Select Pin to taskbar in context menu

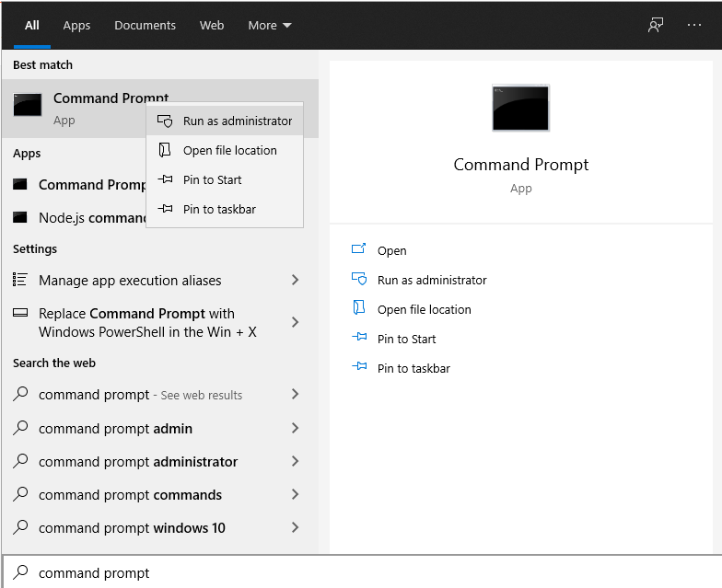[219, 209]
